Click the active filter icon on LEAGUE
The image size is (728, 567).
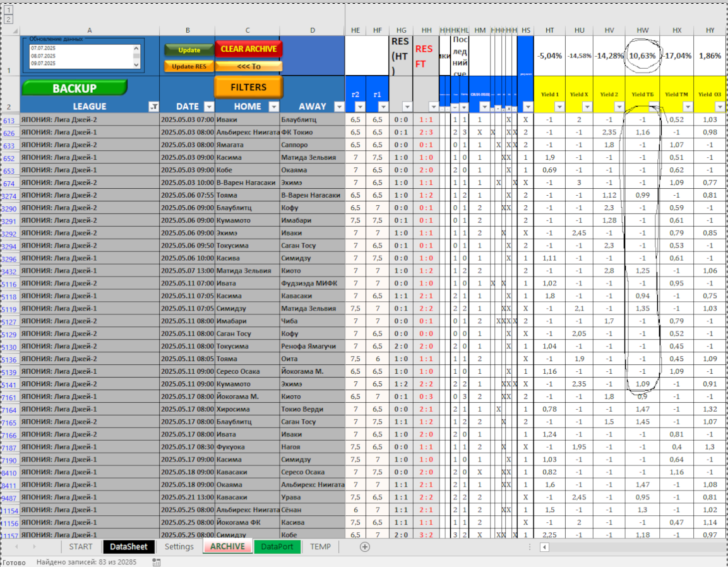click(x=153, y=107)
